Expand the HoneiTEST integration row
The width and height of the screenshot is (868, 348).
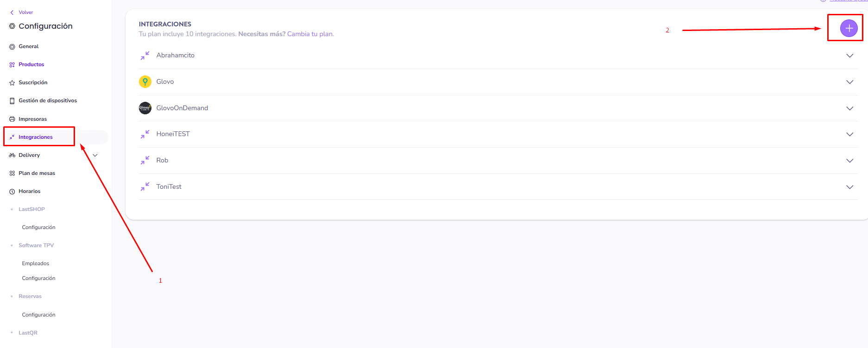(x=849, y=134)
